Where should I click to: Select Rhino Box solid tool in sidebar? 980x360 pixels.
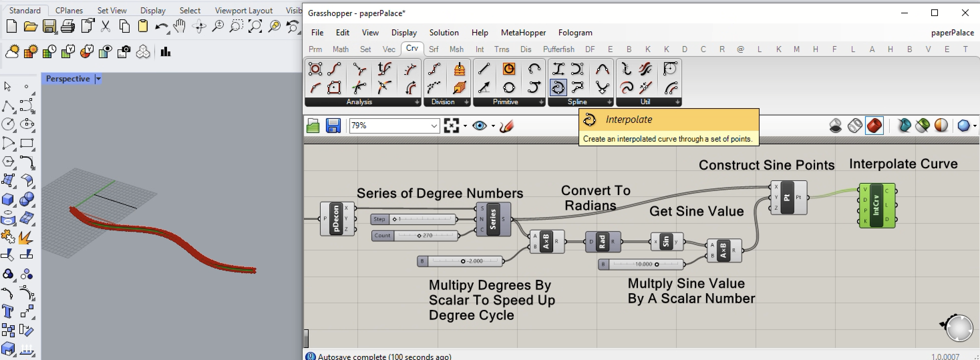(x=8, y=199)
